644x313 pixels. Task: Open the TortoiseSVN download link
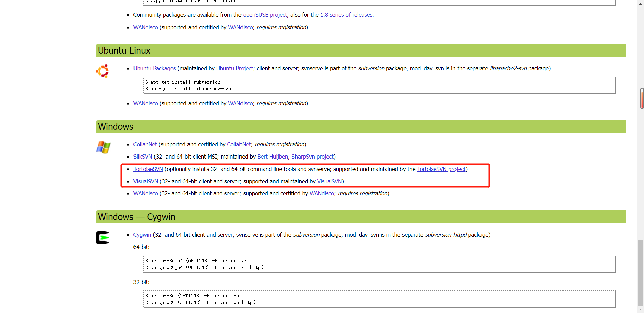click(x=148, y=169)
